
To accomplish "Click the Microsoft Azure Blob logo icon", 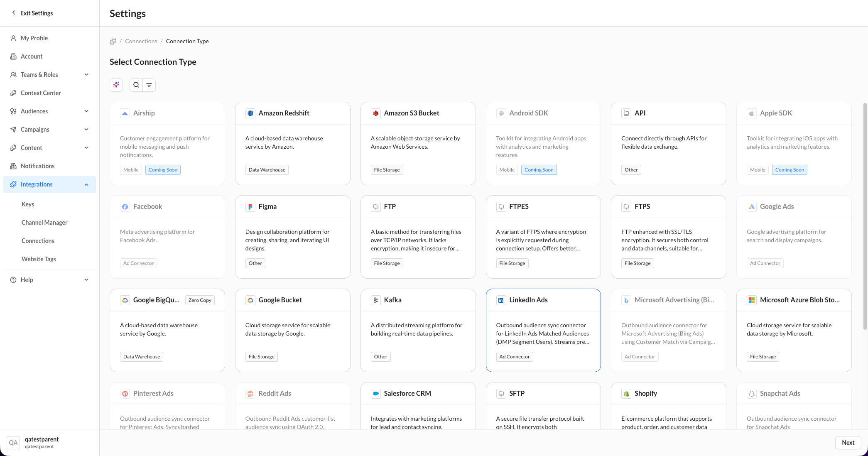I will point(752,300).
